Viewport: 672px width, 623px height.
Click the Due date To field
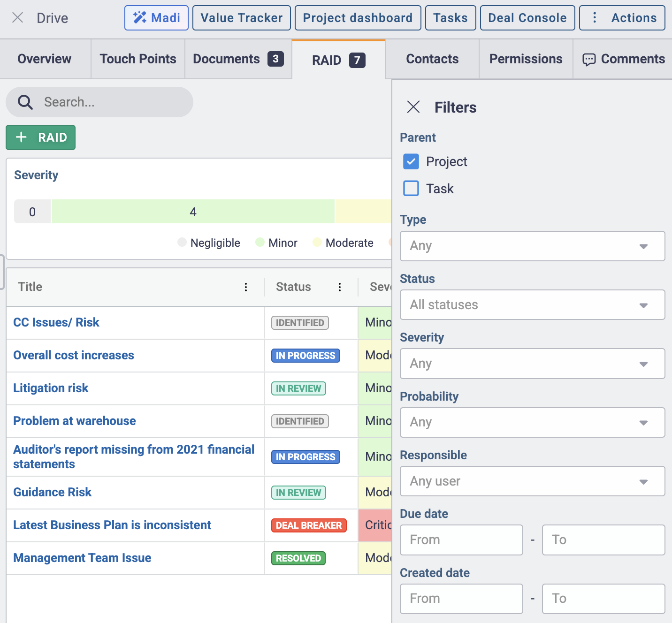[603, 540]
